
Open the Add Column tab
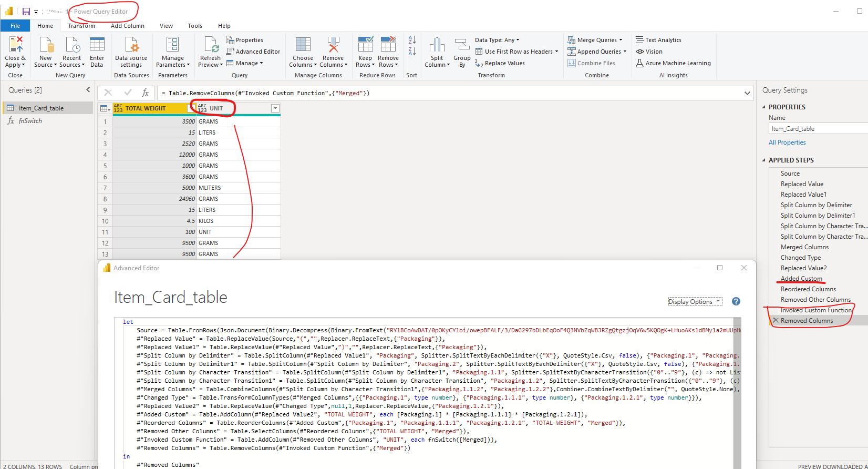point(127,26)
